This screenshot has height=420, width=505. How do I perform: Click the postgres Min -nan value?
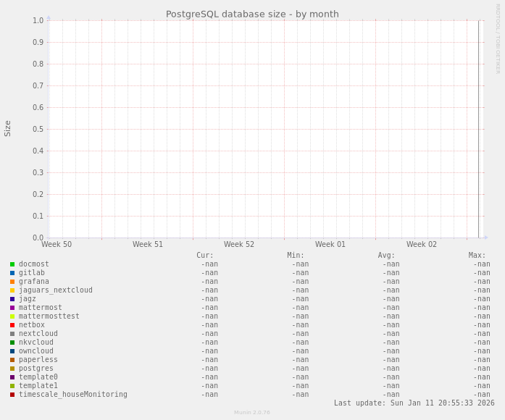coord(300,368)
